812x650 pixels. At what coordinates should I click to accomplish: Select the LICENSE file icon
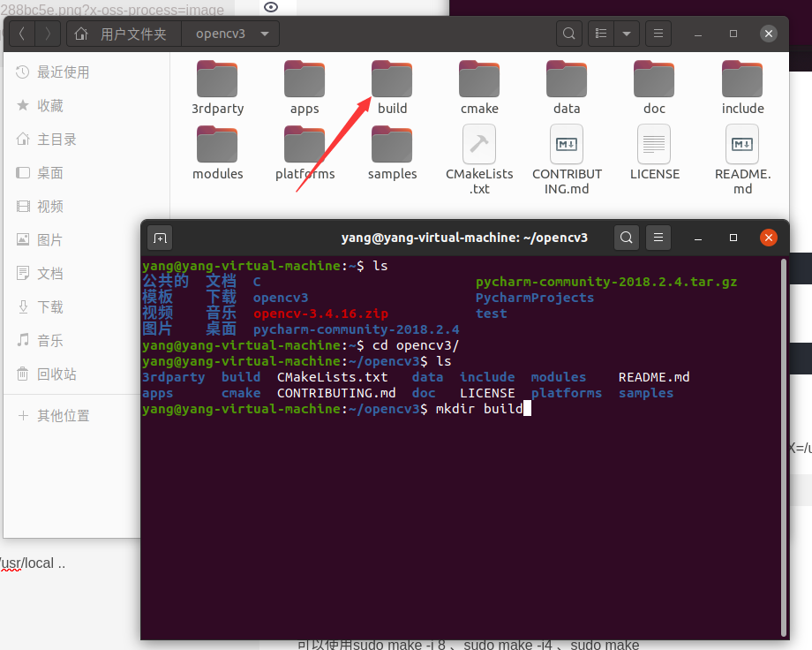point(654,144)
